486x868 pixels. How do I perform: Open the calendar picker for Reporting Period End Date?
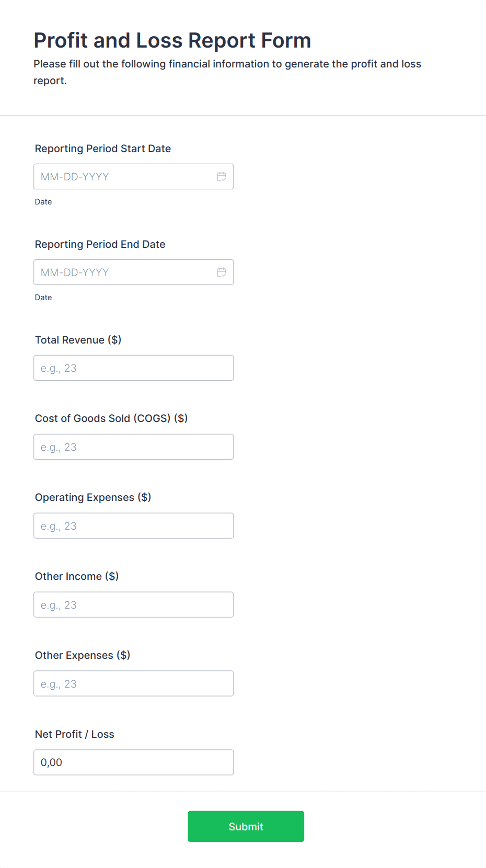[x=221, y=272]
